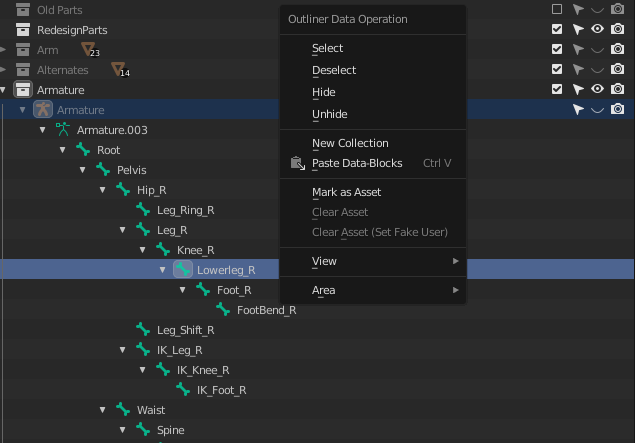
Task: Toggle Armature object render camera
Action: [x=617, y=109]
